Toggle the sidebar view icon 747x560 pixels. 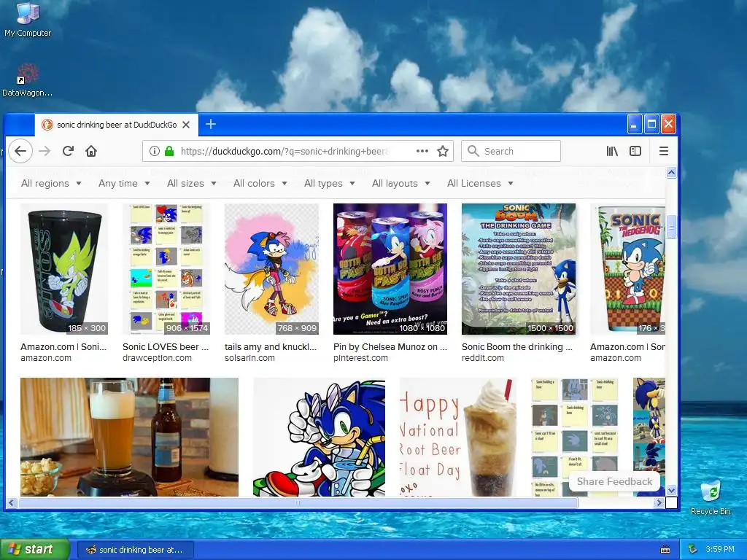coord(635,151)
